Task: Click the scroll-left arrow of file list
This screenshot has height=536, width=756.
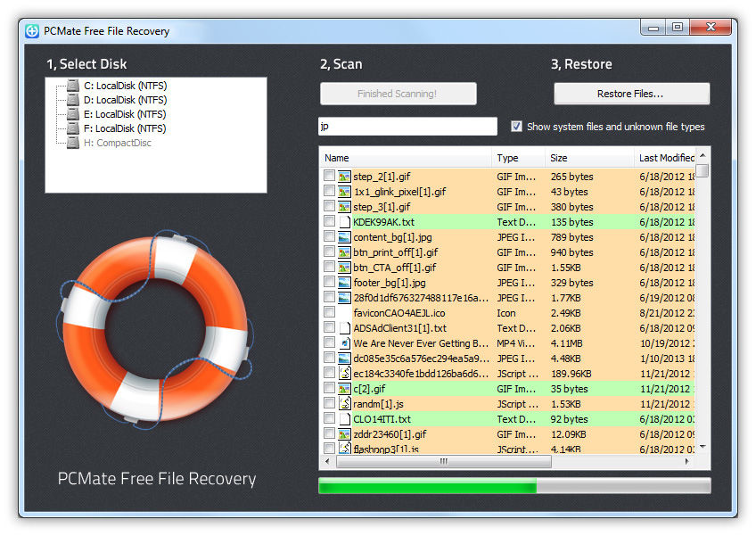Action: (327, 462)
